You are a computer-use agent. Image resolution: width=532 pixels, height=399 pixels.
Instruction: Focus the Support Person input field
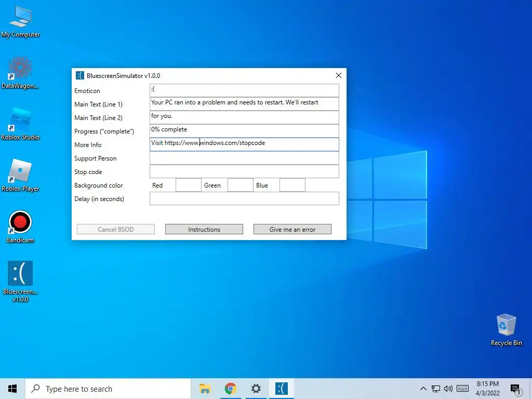point(244,158)
